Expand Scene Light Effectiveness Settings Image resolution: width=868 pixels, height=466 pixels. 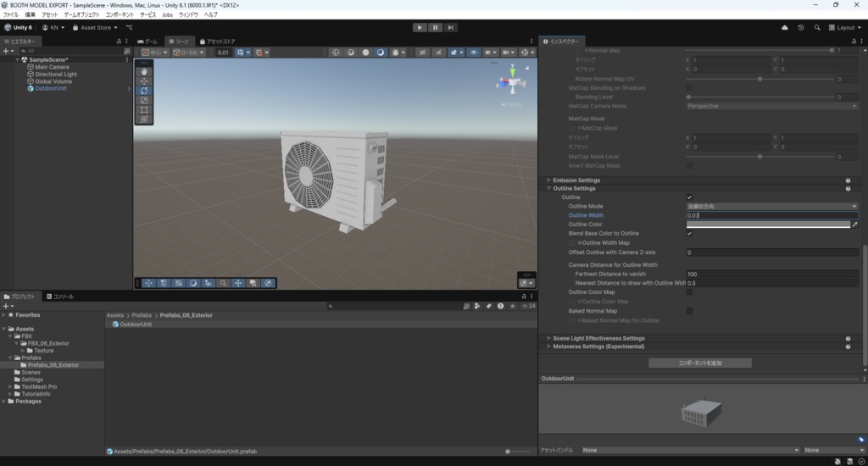point(598,338)
